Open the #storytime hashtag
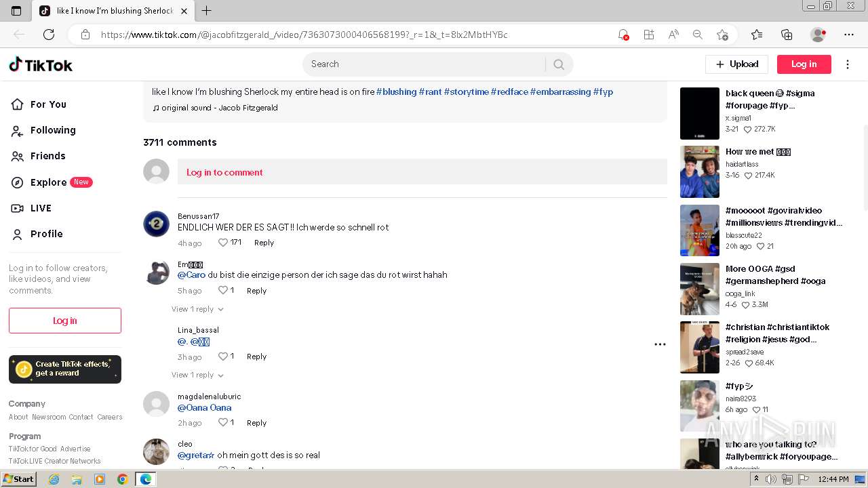868x488 pixels. point(466,91)
